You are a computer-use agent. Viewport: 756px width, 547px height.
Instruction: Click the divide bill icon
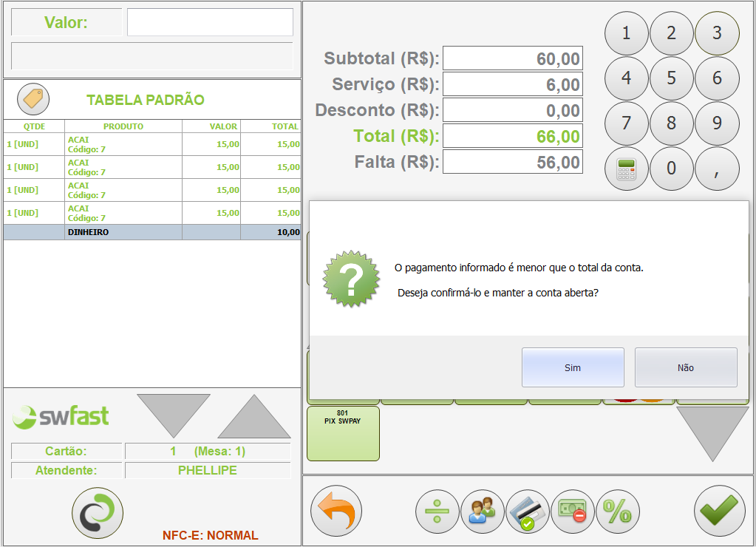[x=437, y=512]
